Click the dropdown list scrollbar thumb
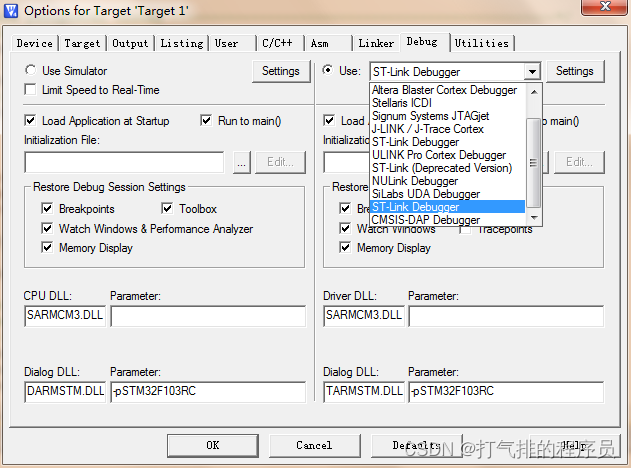Screen dimensions: 631x468 coord(534,163)
